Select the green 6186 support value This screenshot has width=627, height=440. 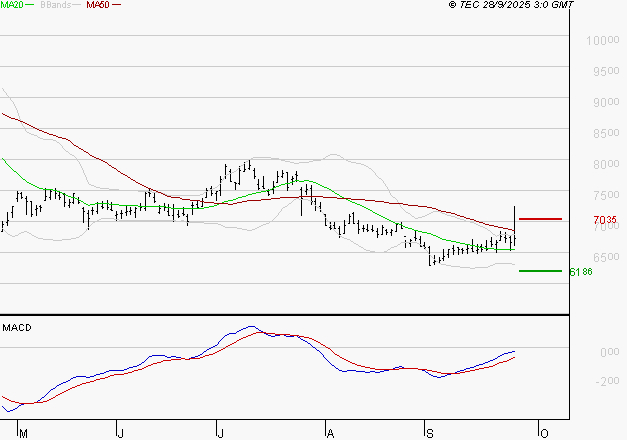click(581, 271)
